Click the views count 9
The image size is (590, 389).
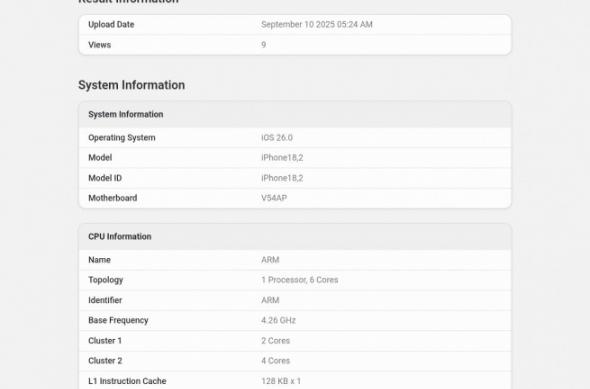point(263,45)
